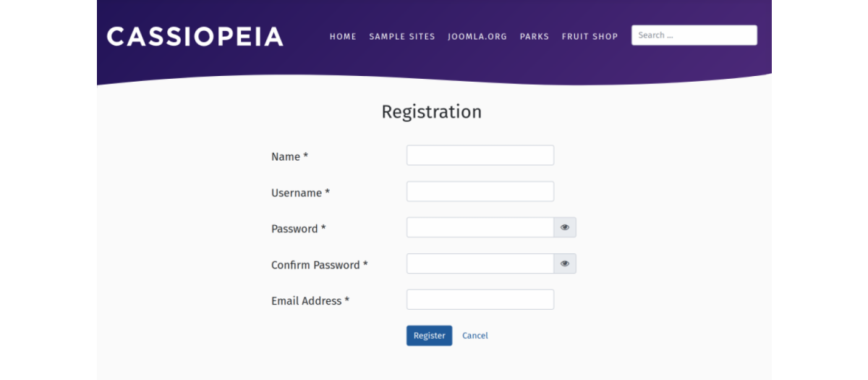Click into the Name text field
The image size is (868, 380).
pos(480,156)
